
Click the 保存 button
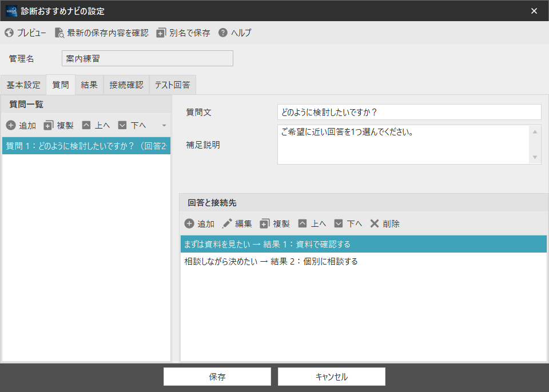click(217, 377)
